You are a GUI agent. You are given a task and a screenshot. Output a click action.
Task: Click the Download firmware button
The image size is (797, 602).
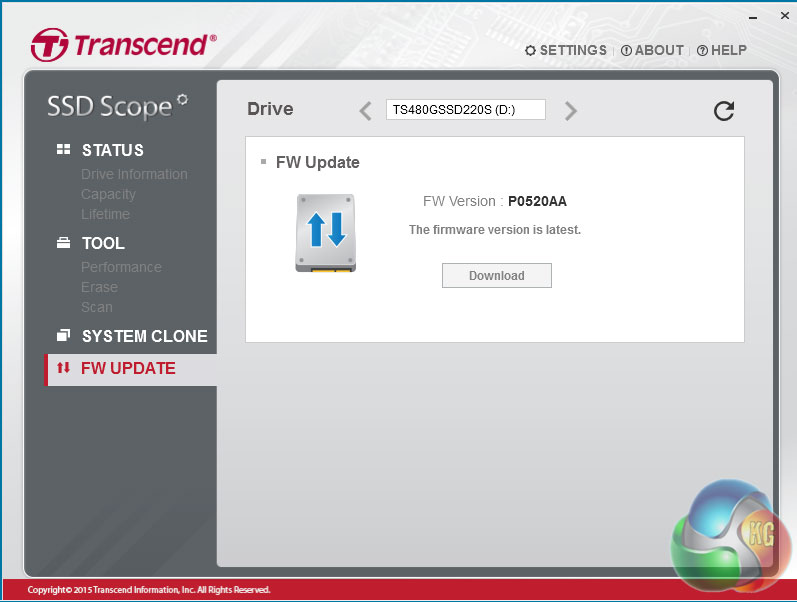(x=497, y=276)
